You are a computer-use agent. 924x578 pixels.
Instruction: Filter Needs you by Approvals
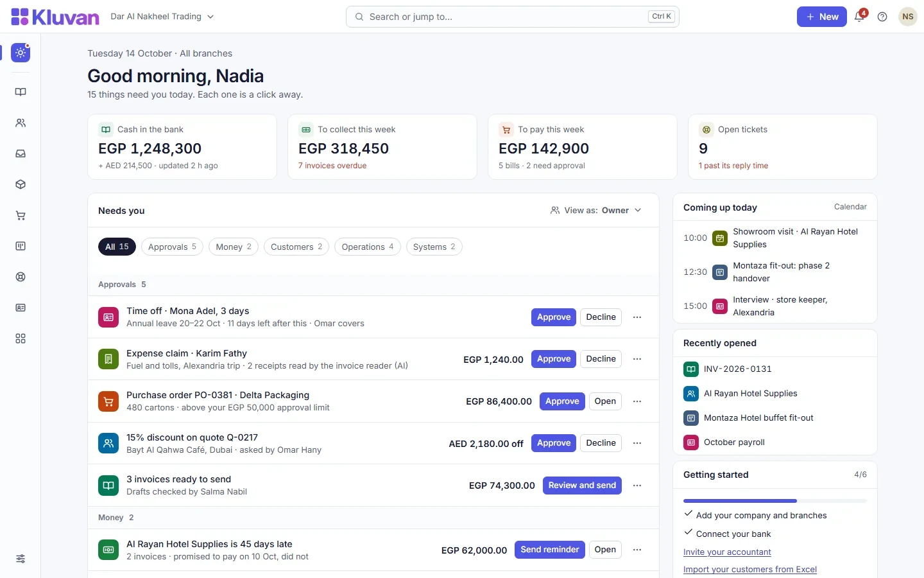click(172, 247)
